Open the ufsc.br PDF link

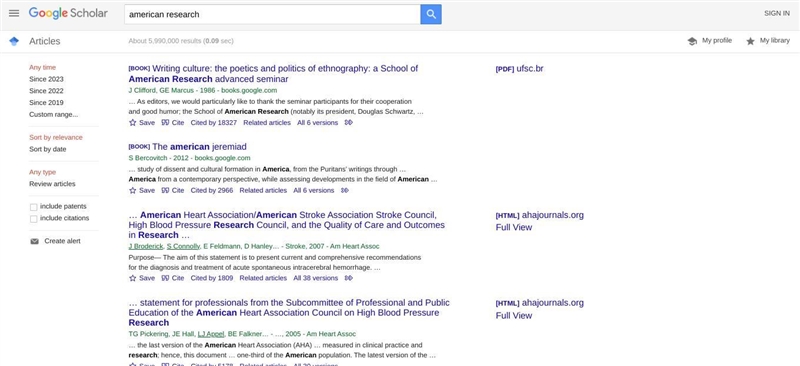click(x=519, y=68)
